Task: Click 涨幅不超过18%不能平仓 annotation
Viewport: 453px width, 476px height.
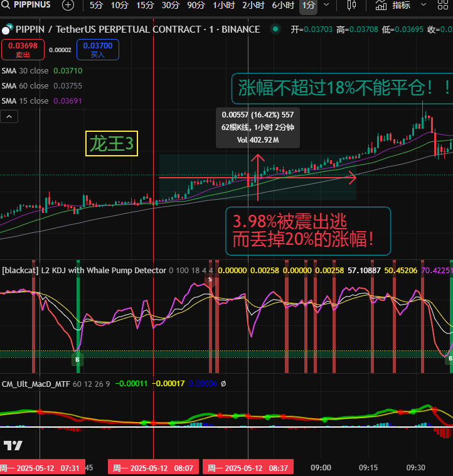Action: coord(343,89)
